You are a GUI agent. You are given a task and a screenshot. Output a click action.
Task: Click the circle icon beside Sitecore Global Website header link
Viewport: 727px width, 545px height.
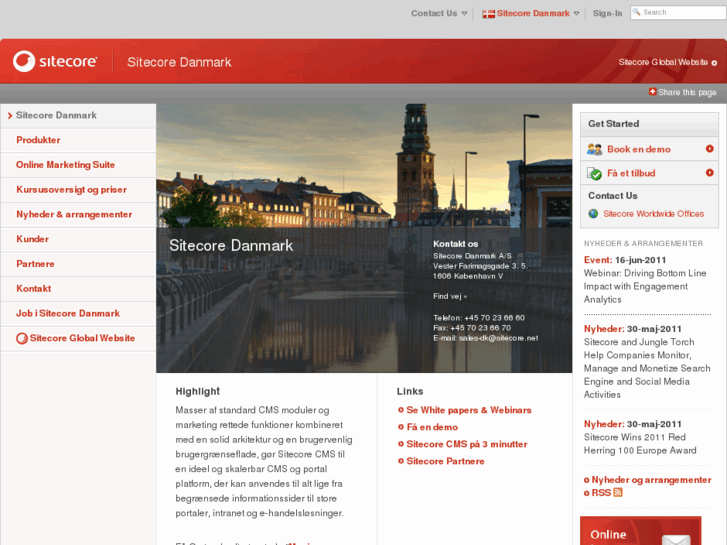pyautogui.click(x=714, y=63)
